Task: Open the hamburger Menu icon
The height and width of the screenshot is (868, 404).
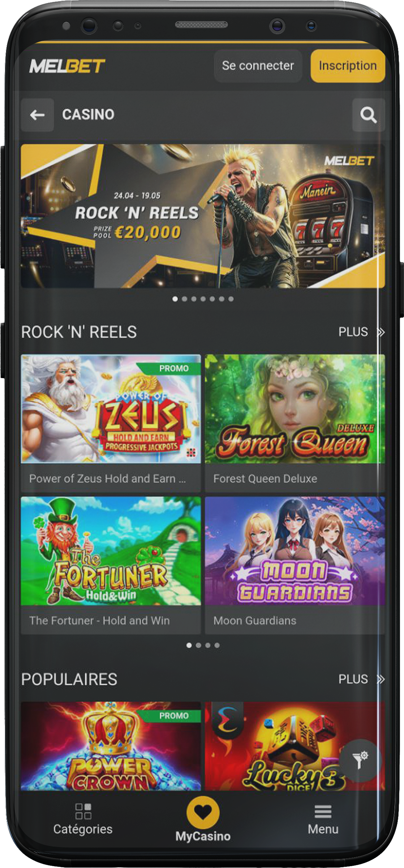Action: [x=323, y=812]
